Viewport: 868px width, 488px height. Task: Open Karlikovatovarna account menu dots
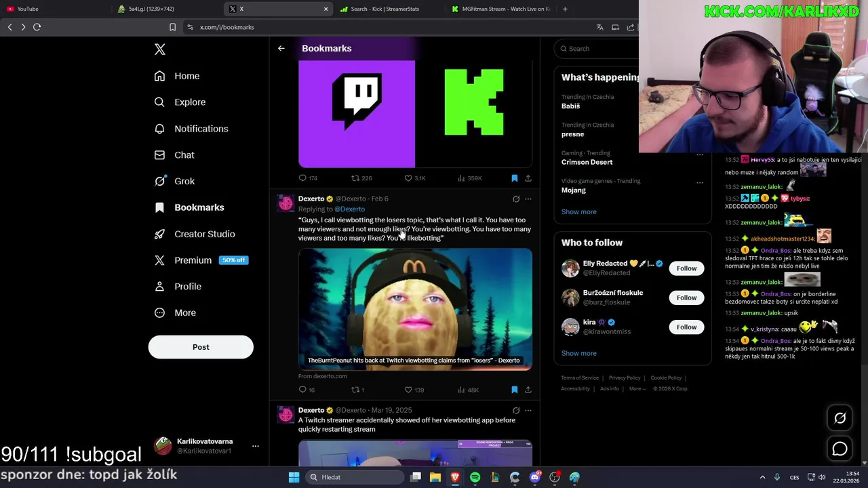coord(256,446)
